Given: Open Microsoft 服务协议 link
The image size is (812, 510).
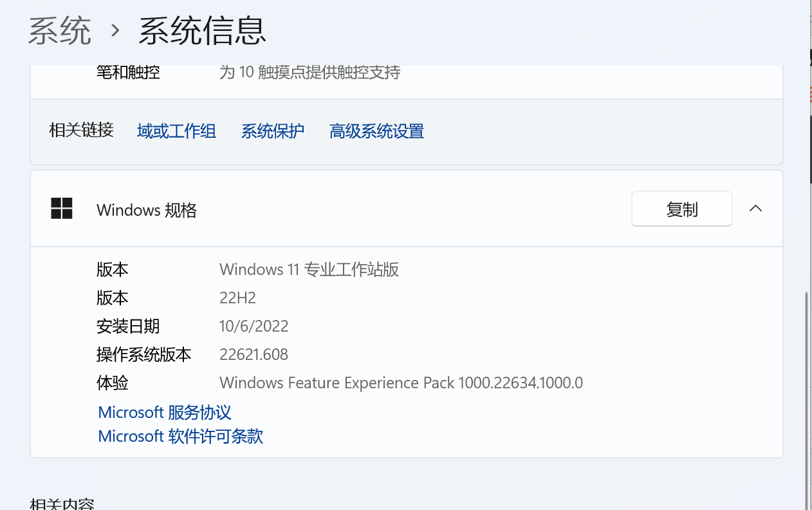Looking at the screenshot, I should (165, 412).
